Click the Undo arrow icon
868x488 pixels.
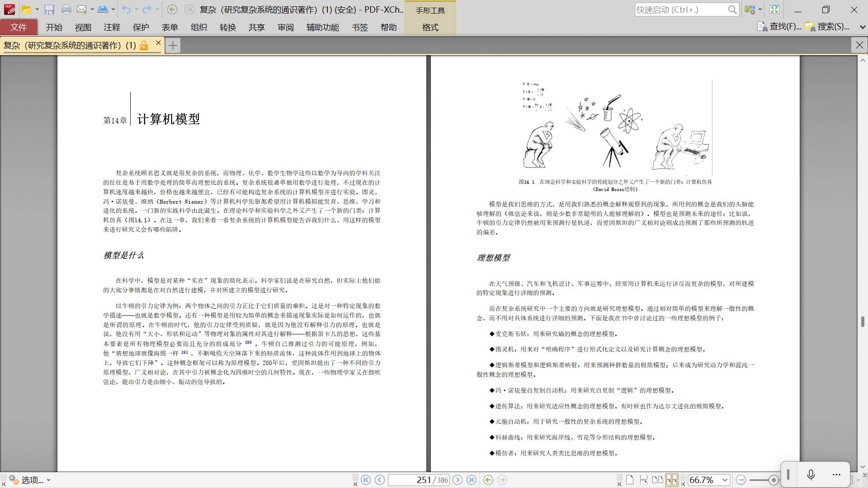126,9
